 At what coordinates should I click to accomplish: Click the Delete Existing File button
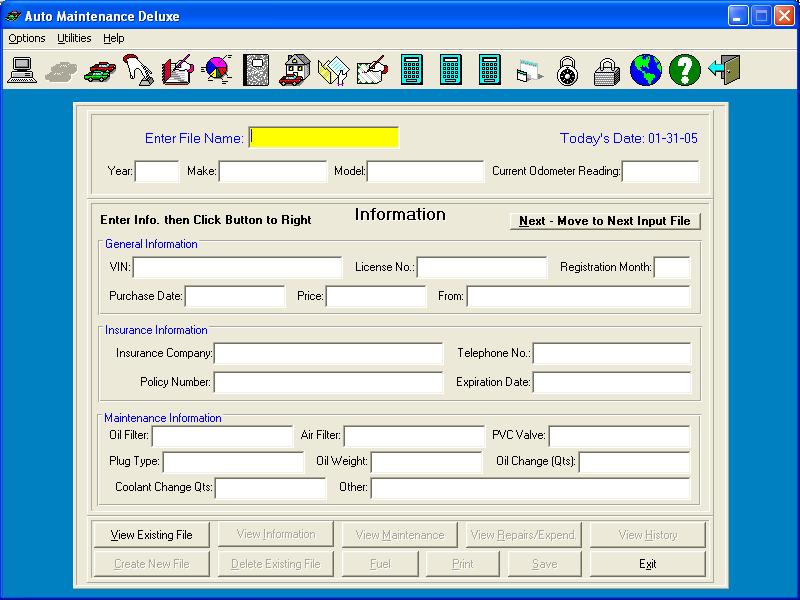point(276,564)
